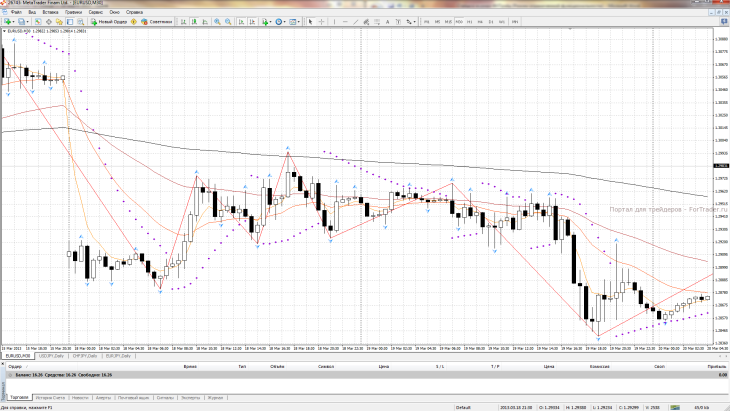This screenshot has height=411, width=730.
Task: Open the Вставка menu
Action: click(50, 12)
